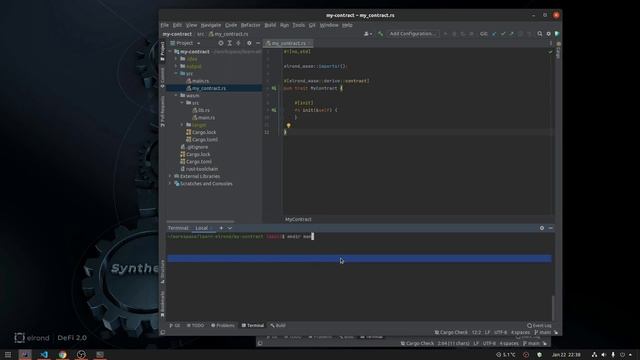
Task: Click 4 spaces indent setting in status bar
Action: pyautogui.click(x=520, y=333)
